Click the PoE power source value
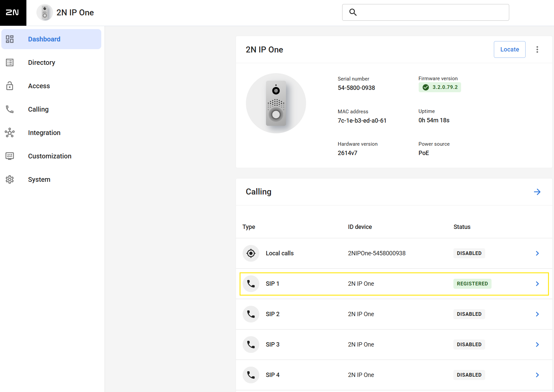 tap(424, 153)
